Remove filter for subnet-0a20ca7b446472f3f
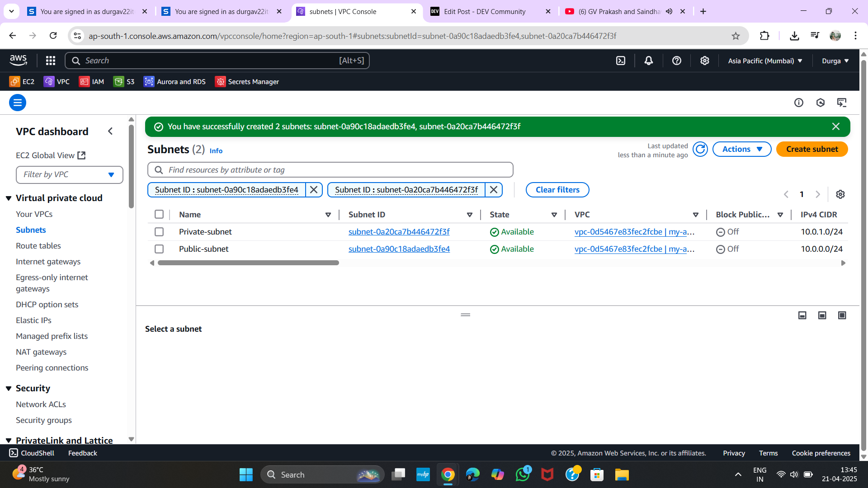This screenshot has height=488, width=868. pos(494,190)
